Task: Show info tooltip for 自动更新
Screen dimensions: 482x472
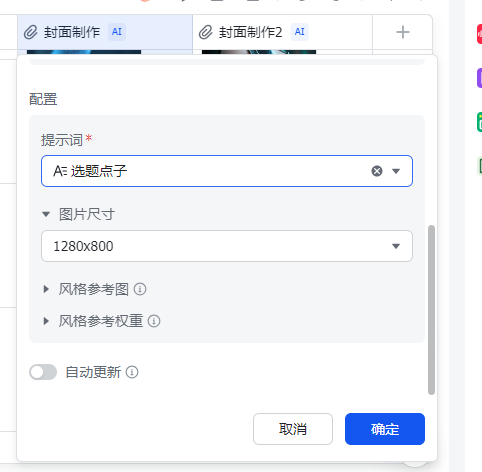Action: pyautogui.click(x=132, y=372)
